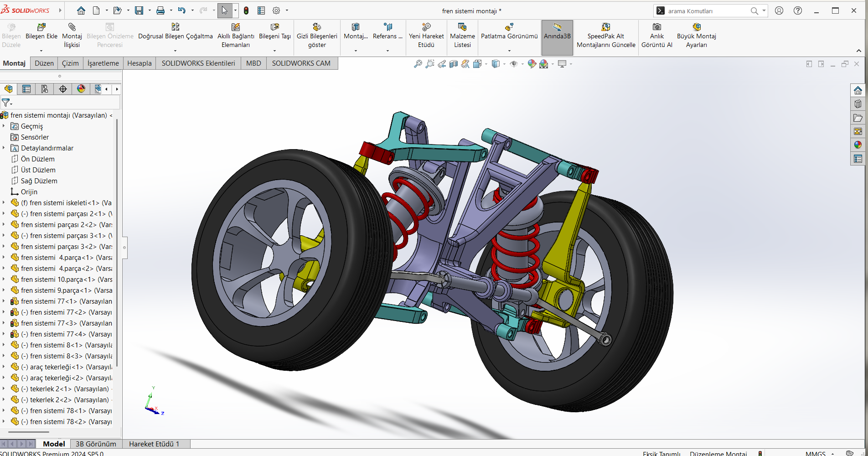Click the tree filter funnel icon

[x=5, y=103]
